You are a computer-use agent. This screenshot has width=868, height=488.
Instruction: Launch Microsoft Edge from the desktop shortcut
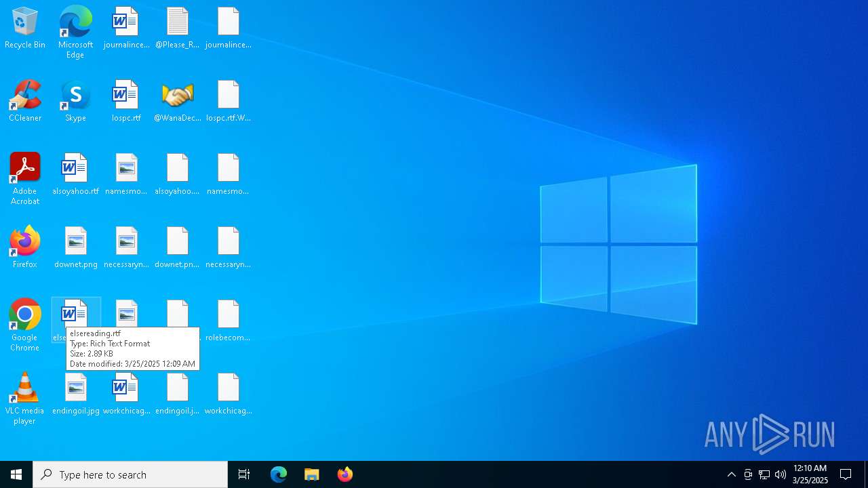(75, 32)
